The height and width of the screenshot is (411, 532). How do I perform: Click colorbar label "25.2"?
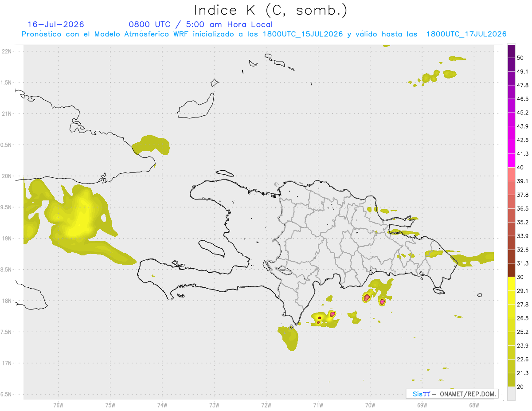point(523,332)
